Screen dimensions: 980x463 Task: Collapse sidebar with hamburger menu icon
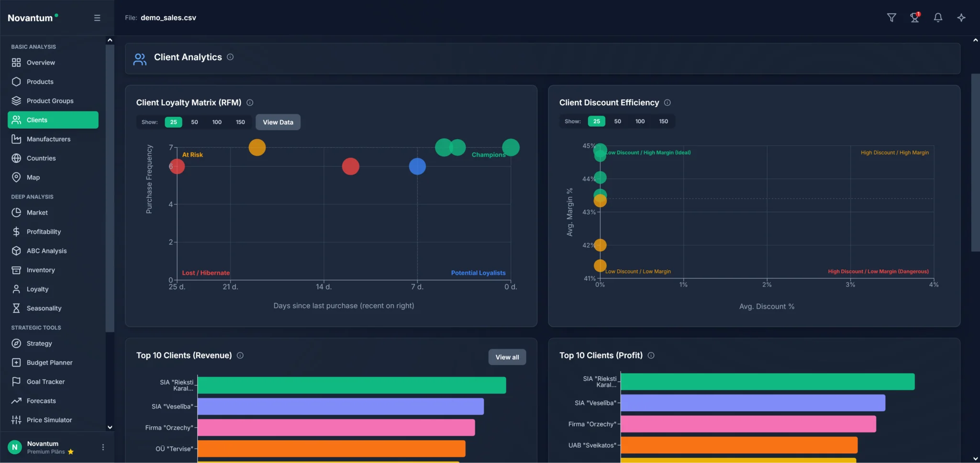(x=97, y=18)
